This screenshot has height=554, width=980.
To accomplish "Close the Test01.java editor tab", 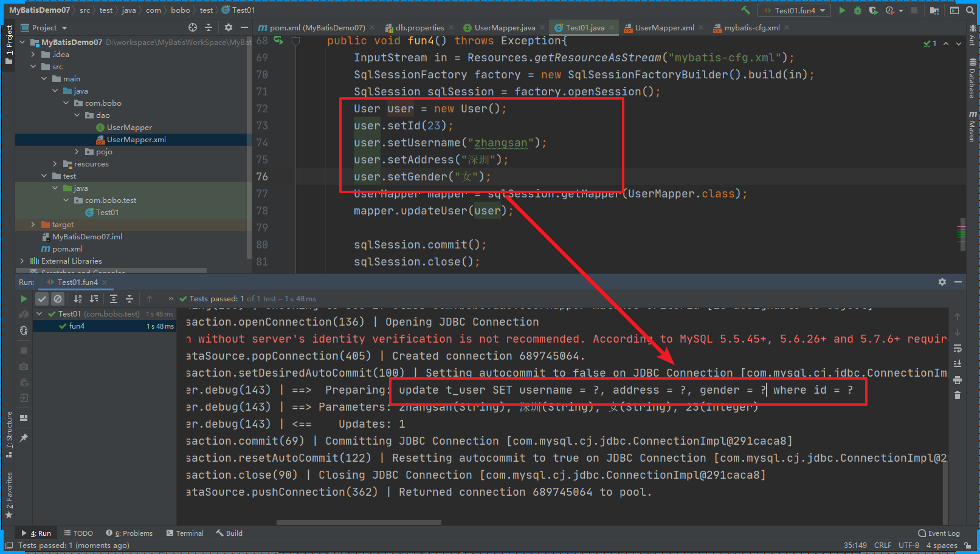I will (612, 28).
